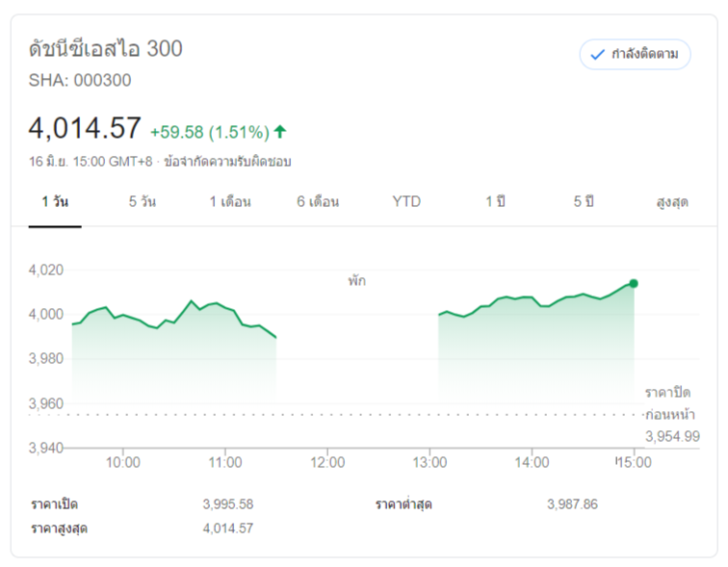Select the 6 เดือน tab
This screenshot has height=567, width=728.
tap(318, 202)
